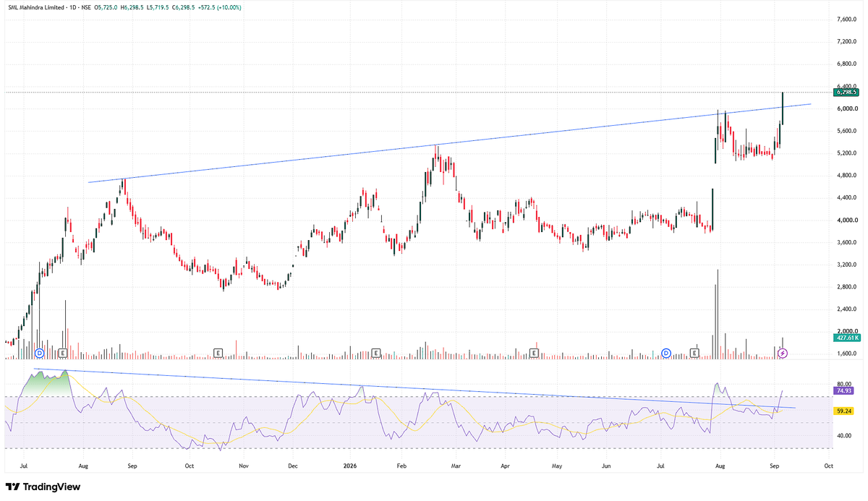
Task: Select the volume label 427.61K
Action: 846,338
